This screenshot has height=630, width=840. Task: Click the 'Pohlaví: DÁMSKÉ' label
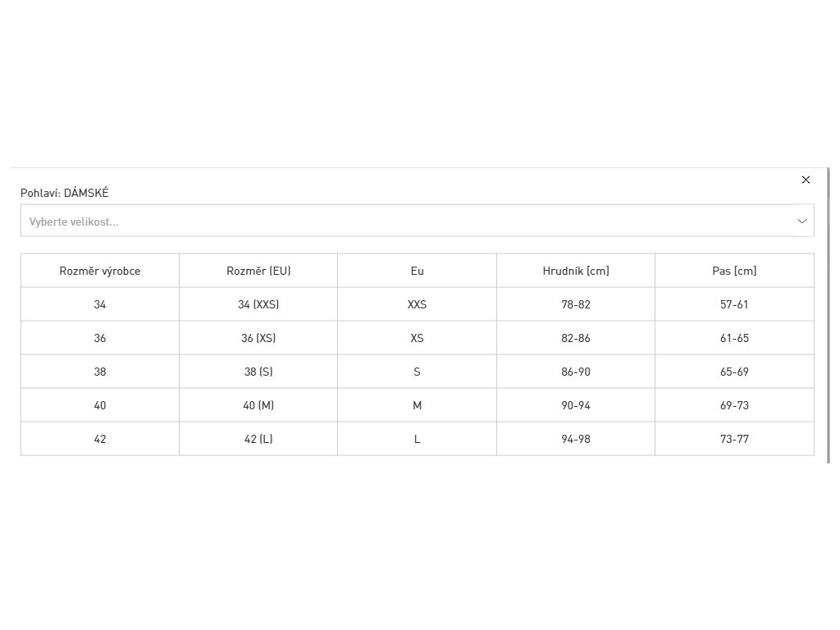click(65, 193)
